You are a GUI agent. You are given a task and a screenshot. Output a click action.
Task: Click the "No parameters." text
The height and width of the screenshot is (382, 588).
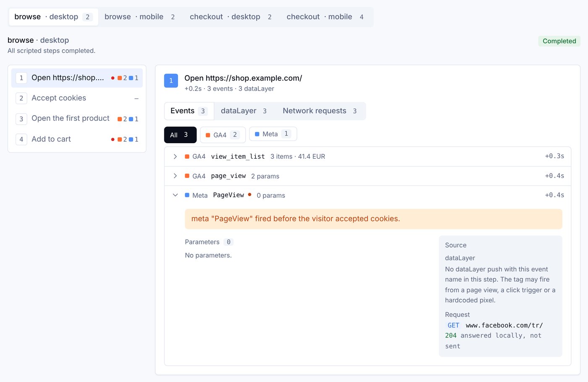[208, 255]
